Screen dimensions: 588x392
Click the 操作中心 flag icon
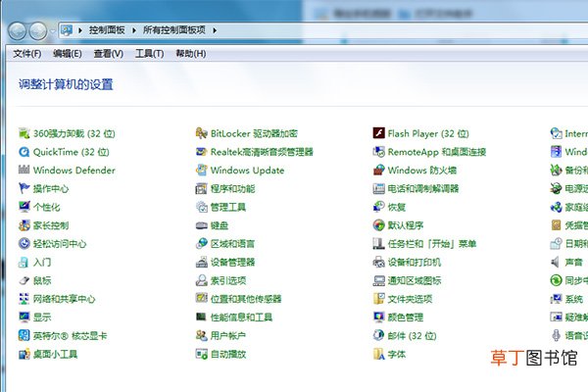coord(24,188)
